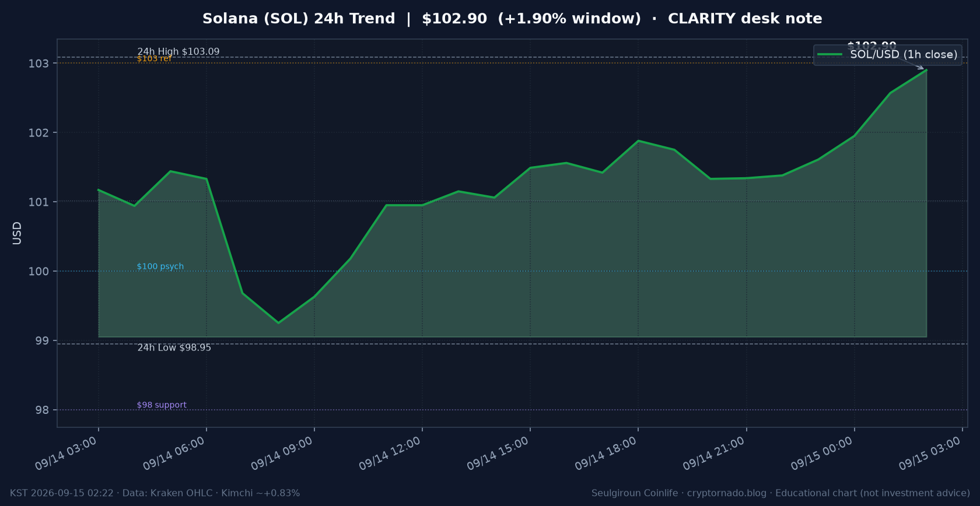980x506 pixels.
Task: Click the "09/14 21:00" x-axis label
Action: click(x=713, y=454)
